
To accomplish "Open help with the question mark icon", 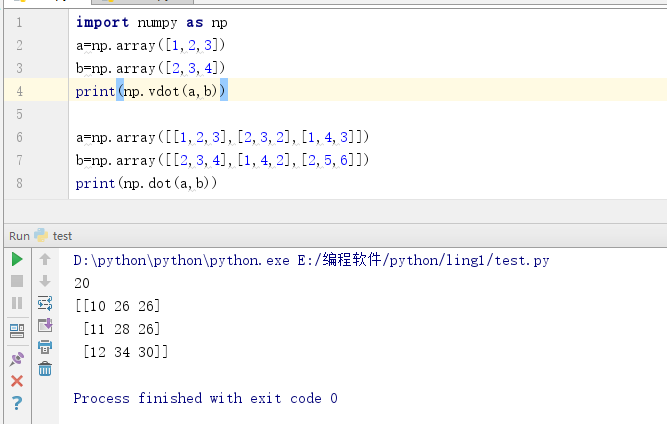I will (17, 402).
